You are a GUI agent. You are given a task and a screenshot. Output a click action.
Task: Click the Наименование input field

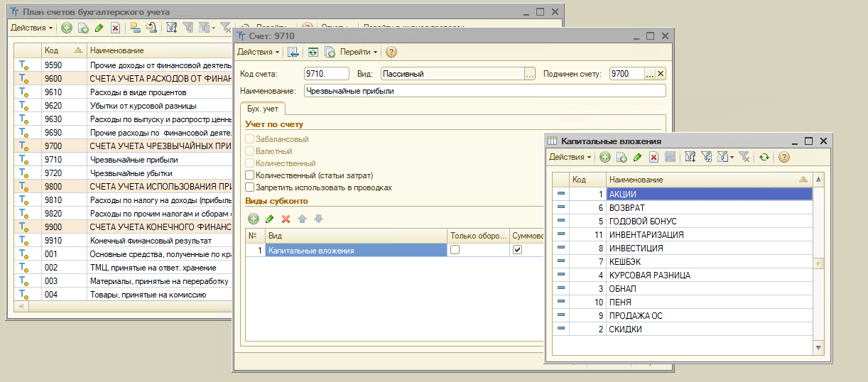[483, 91]
